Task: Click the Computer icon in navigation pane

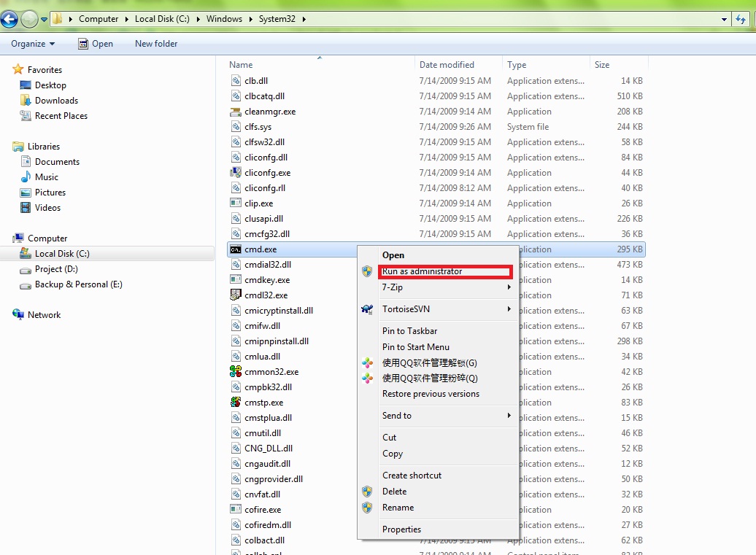Action: tap(18, 238)
